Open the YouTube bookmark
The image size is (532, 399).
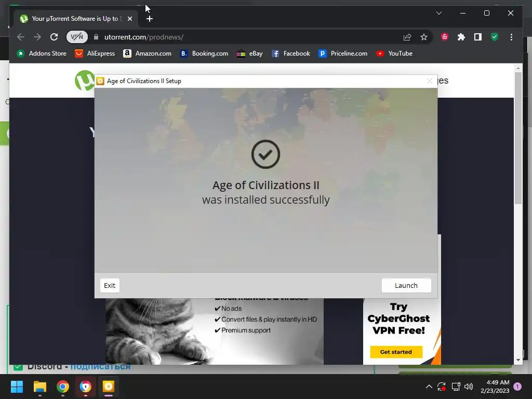pyautogui.click(x=394, y=54)
